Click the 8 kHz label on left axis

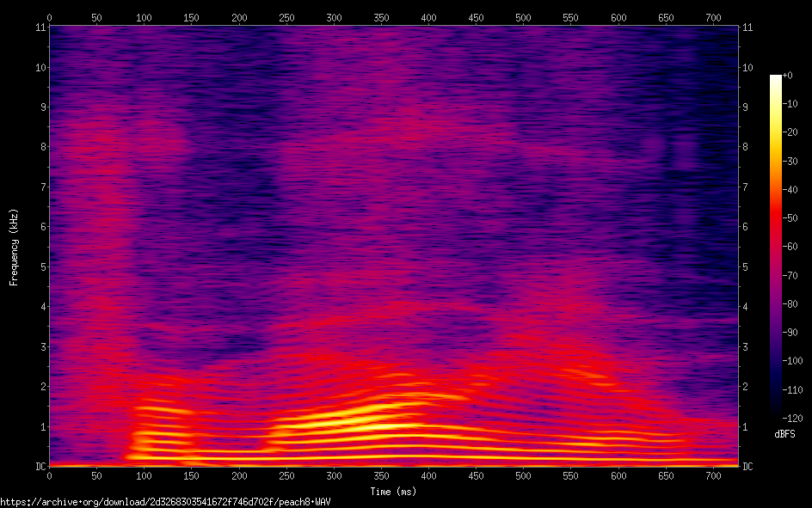[x=40, y=147]
